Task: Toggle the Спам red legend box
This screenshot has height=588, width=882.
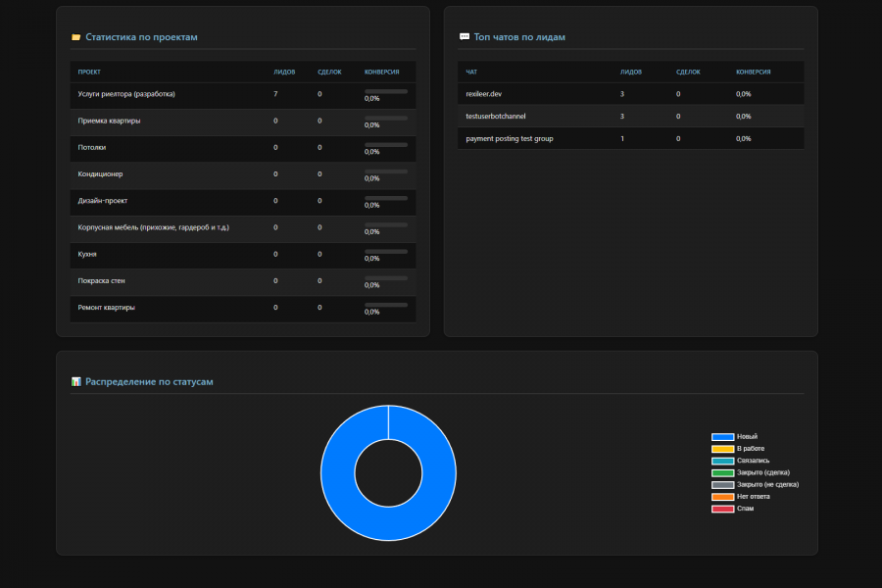Action: (722, 509)
